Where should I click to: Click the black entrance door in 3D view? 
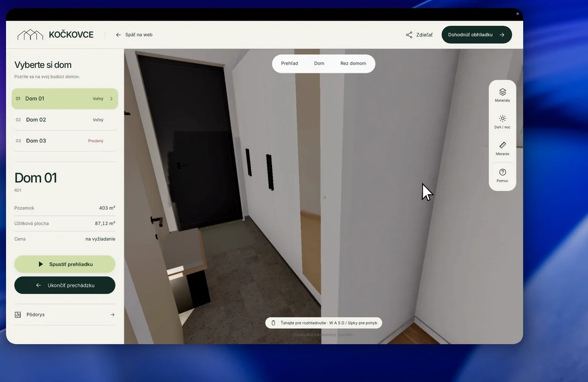click(189, 142)
